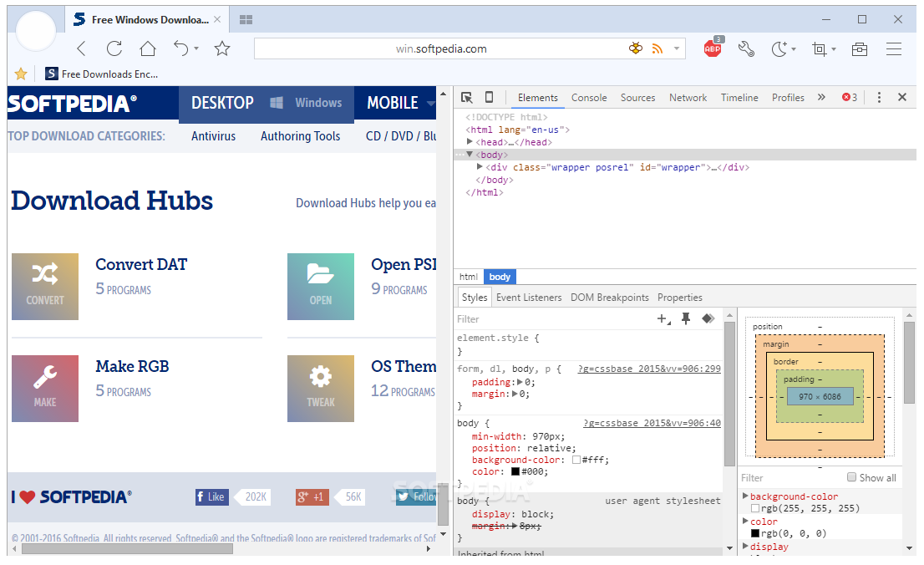Expand the head element node

pyautogui.click(x=470, y=141)
